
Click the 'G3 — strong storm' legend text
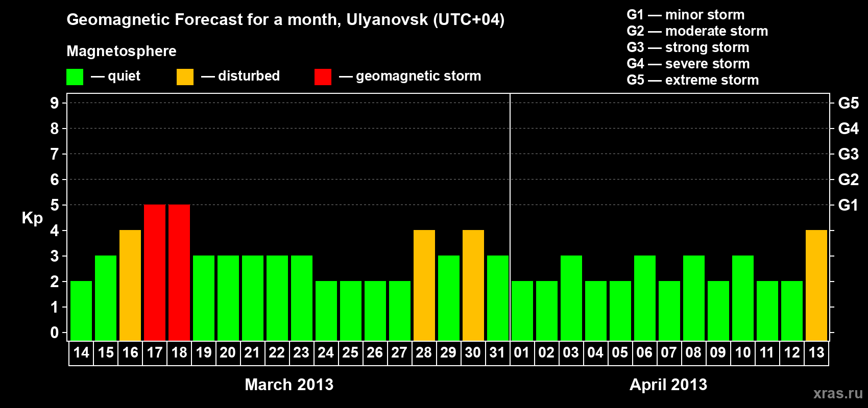(688, 47)
